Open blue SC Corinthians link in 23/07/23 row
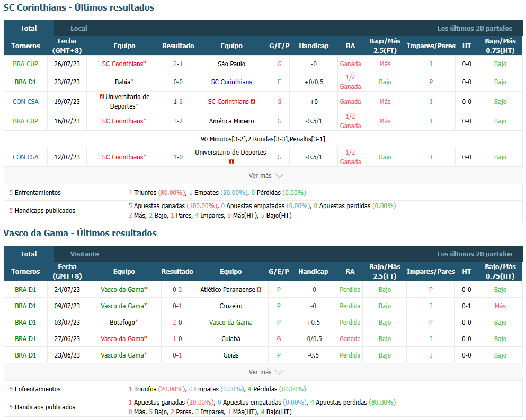Viewport: 526px width, 420px height. (x=231, y=82)
